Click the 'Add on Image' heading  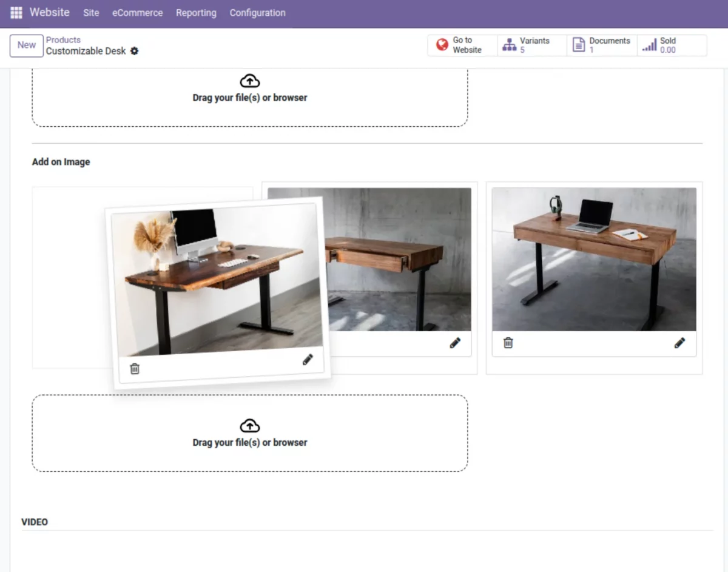(61, 162)
